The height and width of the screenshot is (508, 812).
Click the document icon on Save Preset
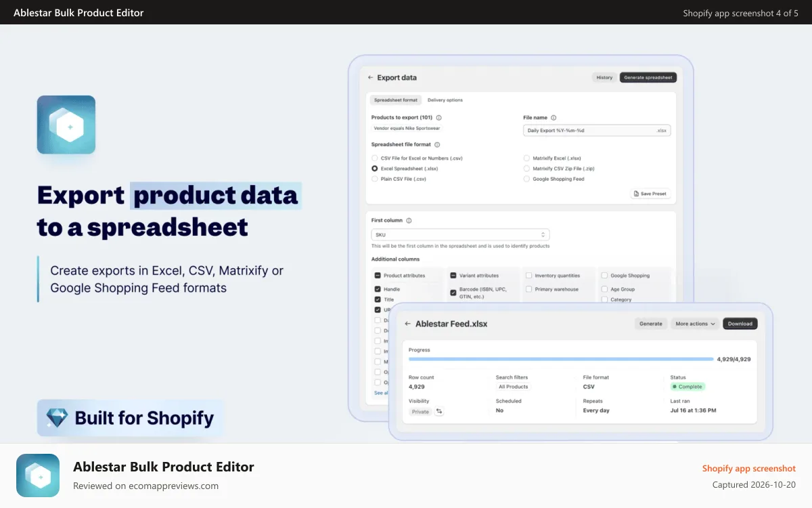click(x=636, y=194)
